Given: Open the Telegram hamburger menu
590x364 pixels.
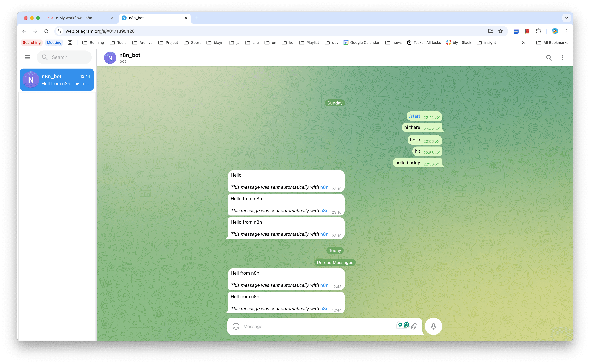Looking at the screenshot, I should click(27, 57).
